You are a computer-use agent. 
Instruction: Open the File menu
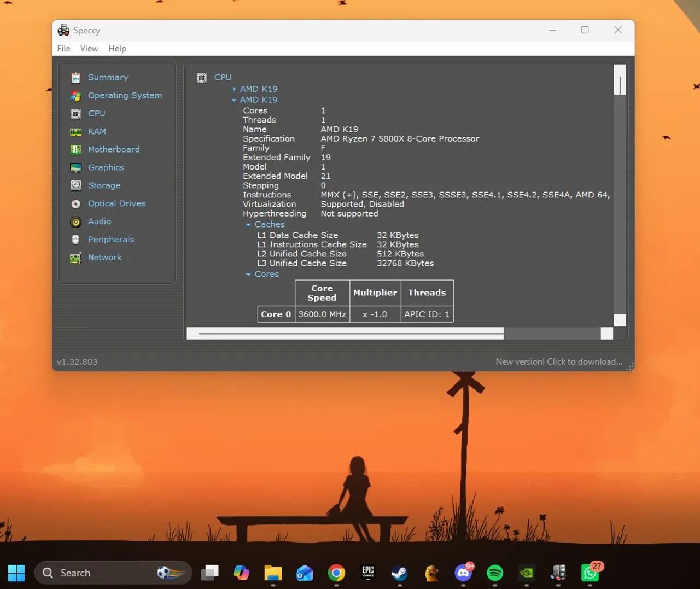pyautogui.click(x=64, y=48)
